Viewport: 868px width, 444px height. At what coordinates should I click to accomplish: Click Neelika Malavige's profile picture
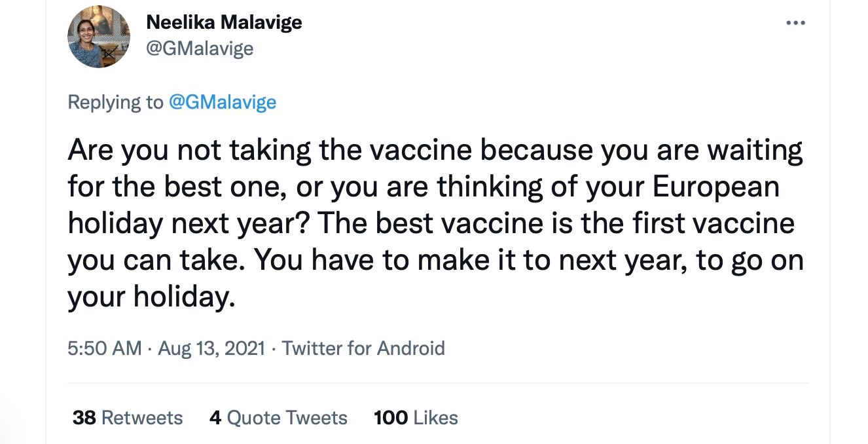point(99,37)
